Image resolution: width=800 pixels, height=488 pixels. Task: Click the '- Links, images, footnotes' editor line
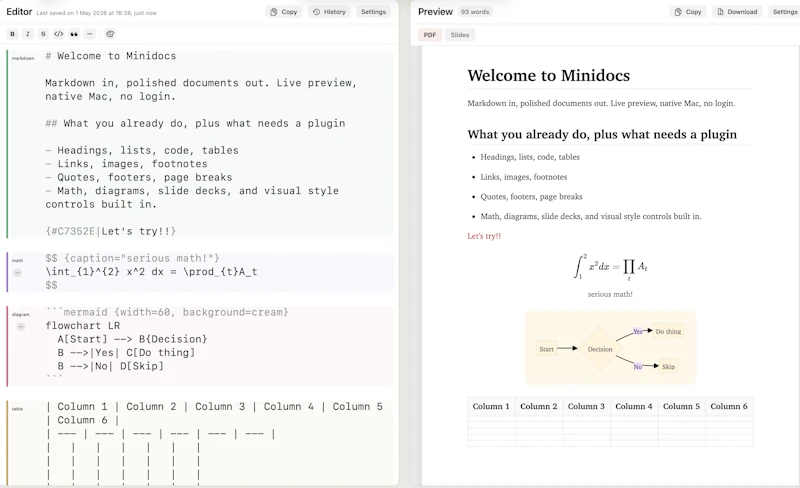127,164
